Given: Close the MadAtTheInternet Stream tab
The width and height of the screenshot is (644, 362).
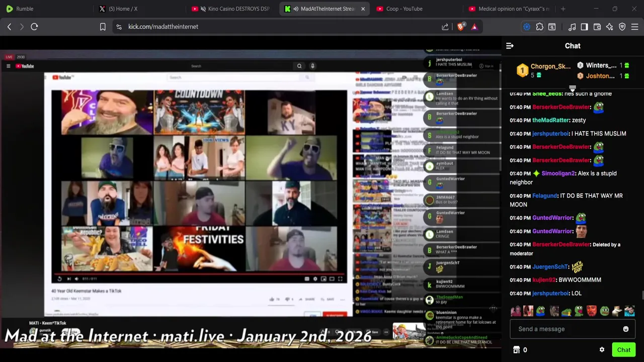Looking at the screenshot, I should (363, 9).
